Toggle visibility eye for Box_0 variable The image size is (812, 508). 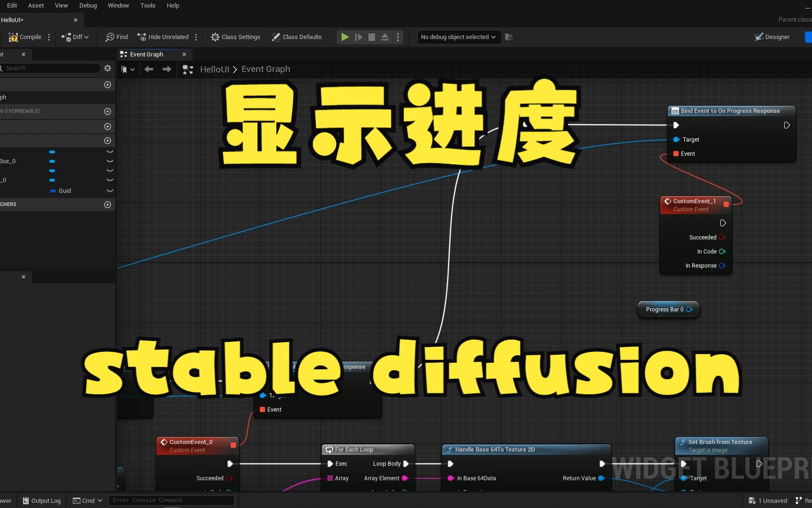(110, 161)
